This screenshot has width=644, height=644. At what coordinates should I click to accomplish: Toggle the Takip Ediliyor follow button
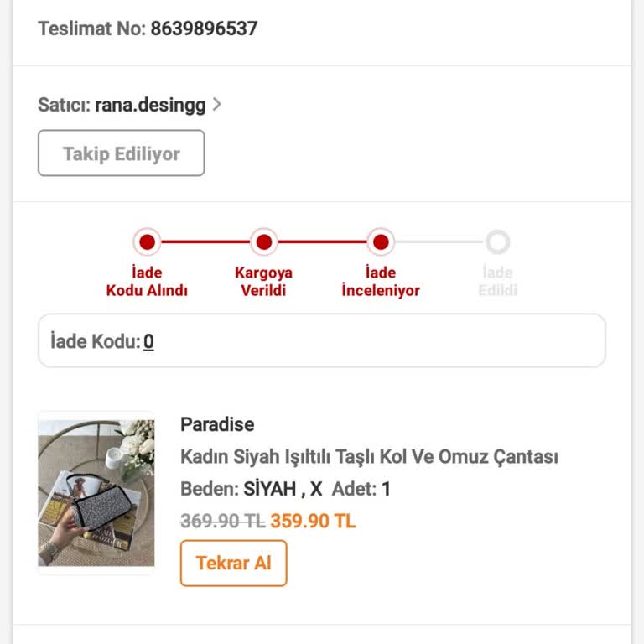click(122, 153)
